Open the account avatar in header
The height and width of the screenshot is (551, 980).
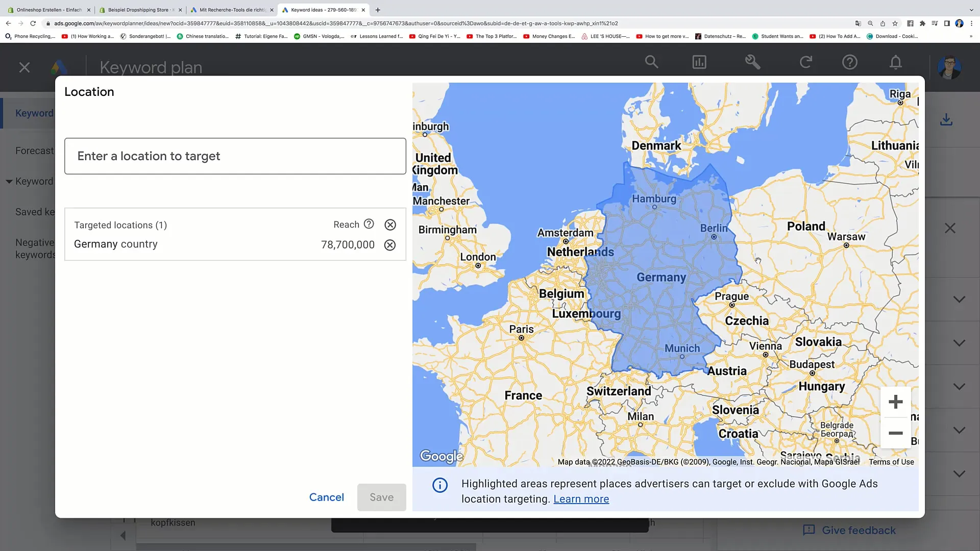[x=949, y=67]
